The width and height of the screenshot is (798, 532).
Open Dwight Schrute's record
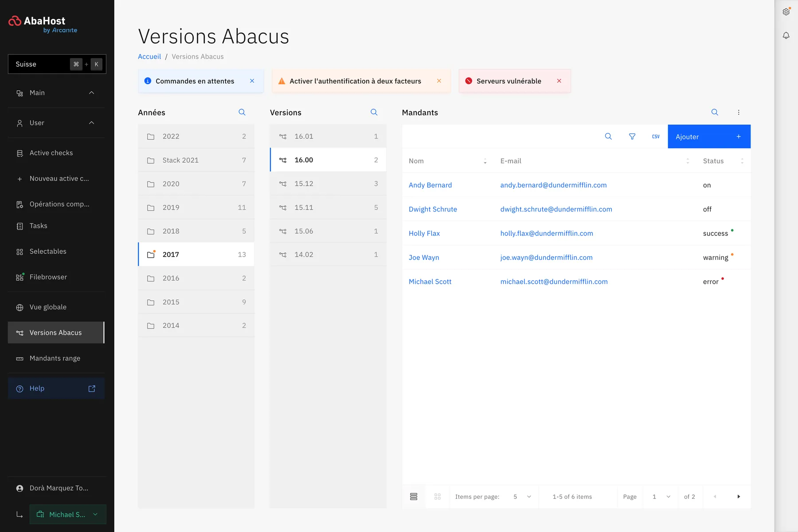(433, 209)
